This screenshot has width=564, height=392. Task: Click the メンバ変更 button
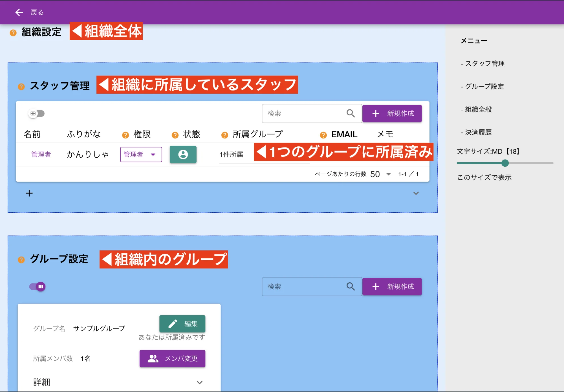click(172, 358)
